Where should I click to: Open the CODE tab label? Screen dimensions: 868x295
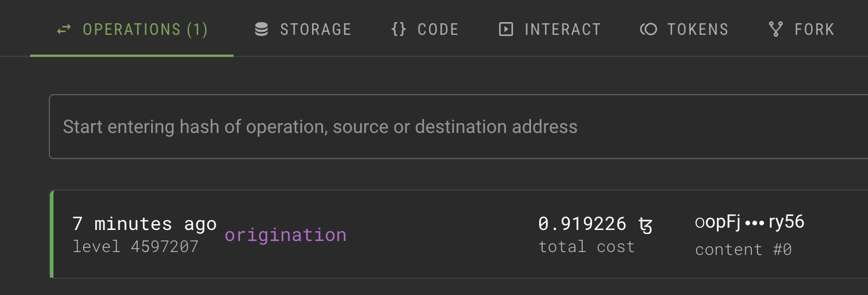pyautogui.click(x=438, y=29)
